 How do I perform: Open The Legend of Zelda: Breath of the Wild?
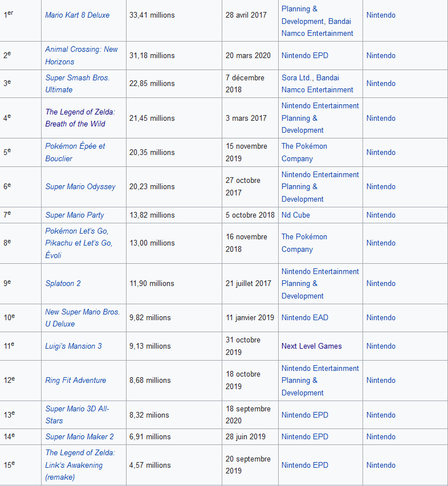pyautogui.click(x=80, y=118)
